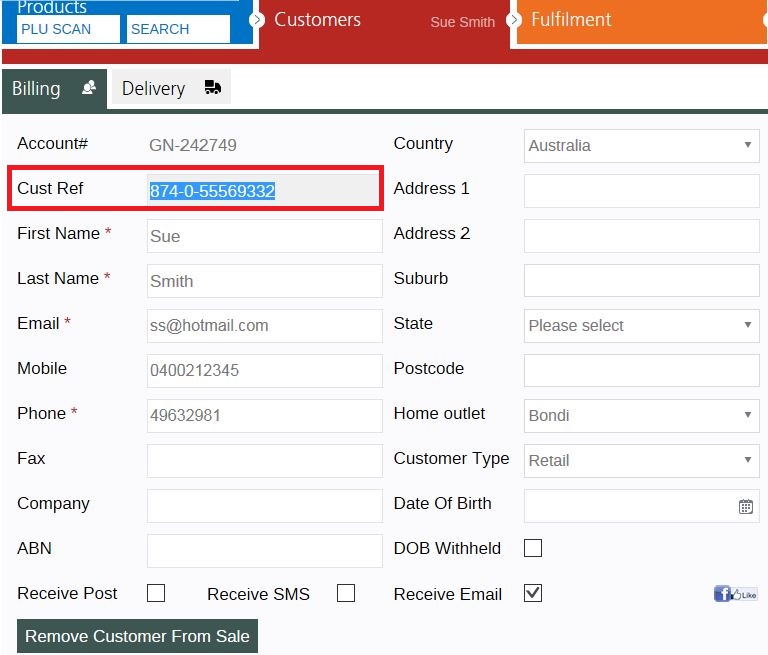Viewport: 768px width, 655px height.
Task: Click the Cust Ref input field
Action: click(x=264, y=190)
